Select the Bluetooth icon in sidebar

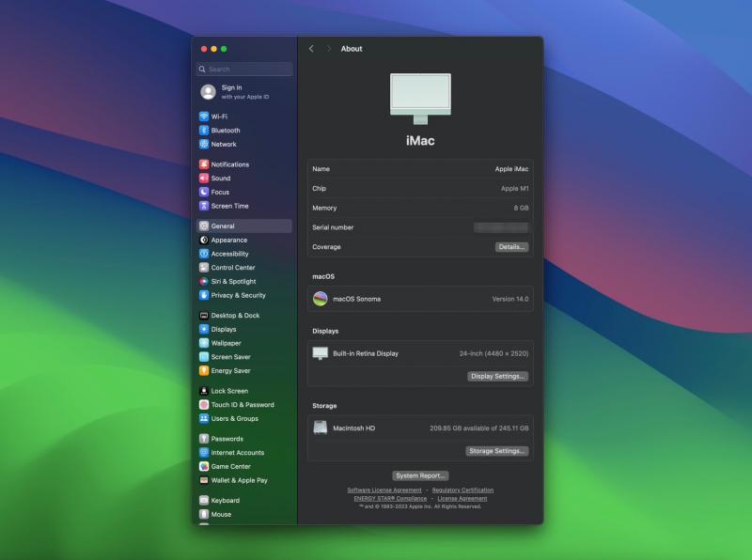tap(204, 131)
